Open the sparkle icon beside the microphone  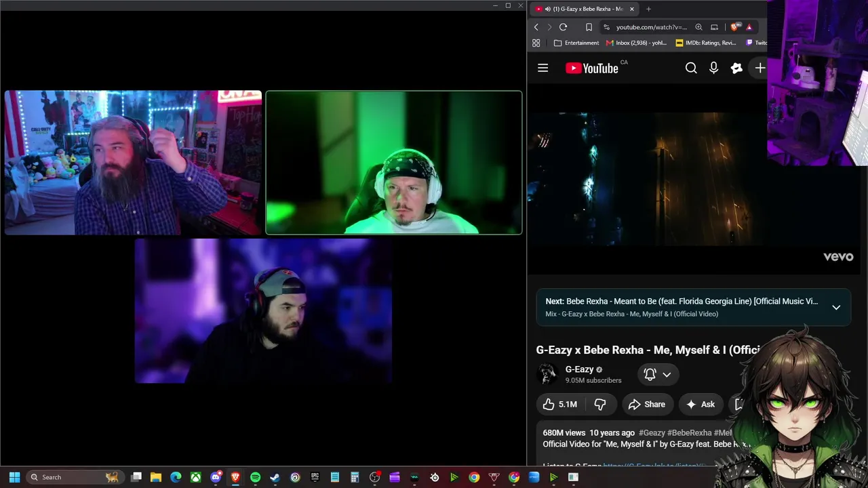[x=736, y=68]
